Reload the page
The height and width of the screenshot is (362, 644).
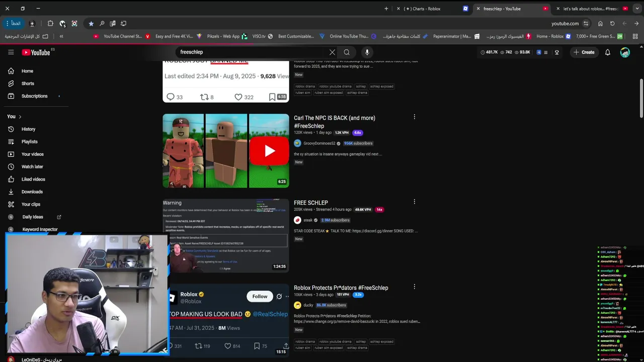pos(612,23)
